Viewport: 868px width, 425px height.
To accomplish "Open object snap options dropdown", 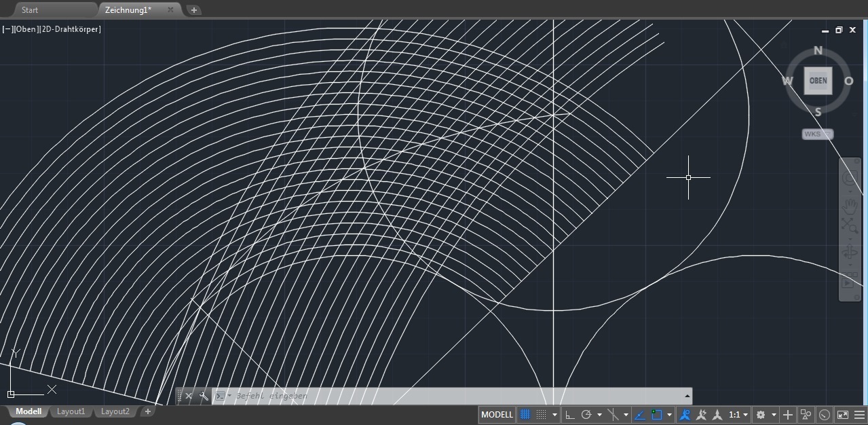I will pyautogui.click(x=669, y=415).
